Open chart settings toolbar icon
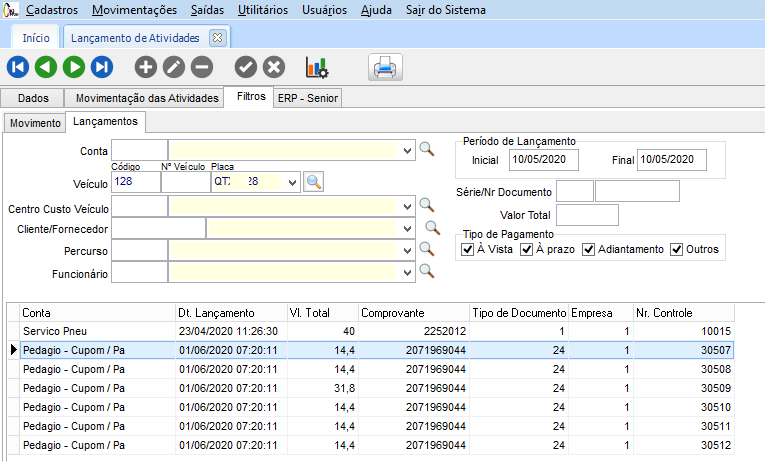This screenshot has height=462, width=765. pos(317,67)
